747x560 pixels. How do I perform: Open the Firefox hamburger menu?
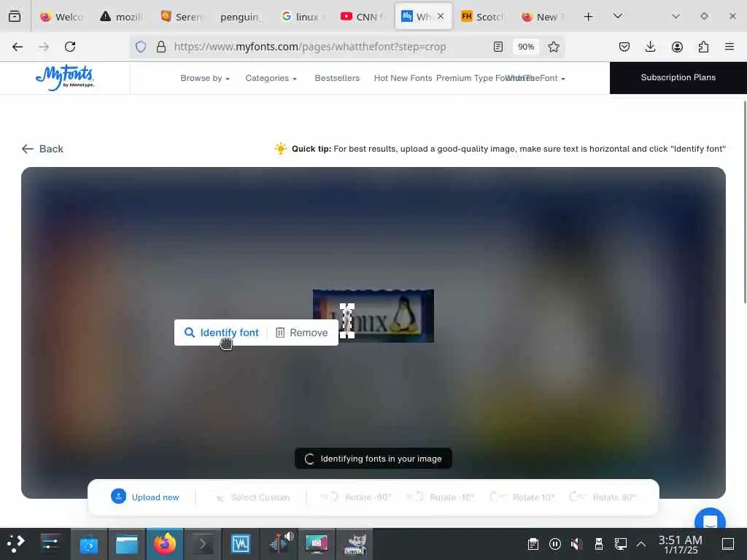point(729,47)
